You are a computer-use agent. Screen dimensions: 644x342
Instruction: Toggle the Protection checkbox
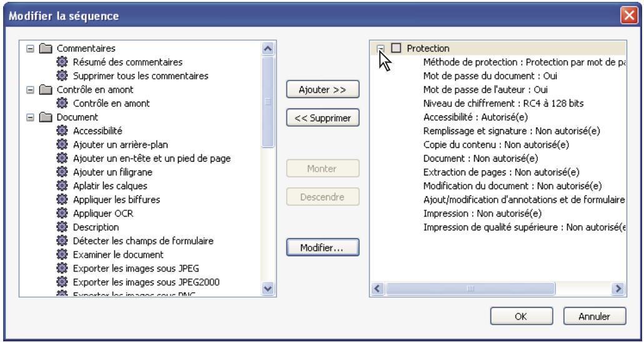coord(396,48)
